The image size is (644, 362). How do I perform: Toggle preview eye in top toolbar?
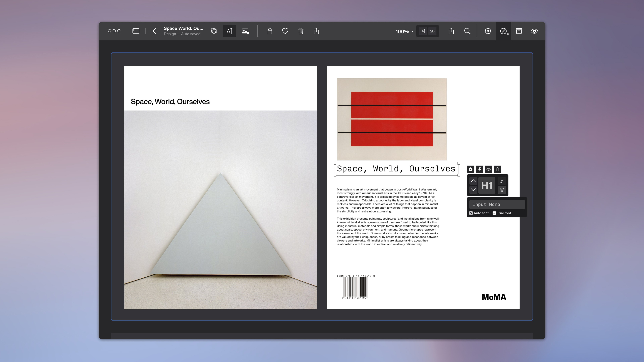534,31
